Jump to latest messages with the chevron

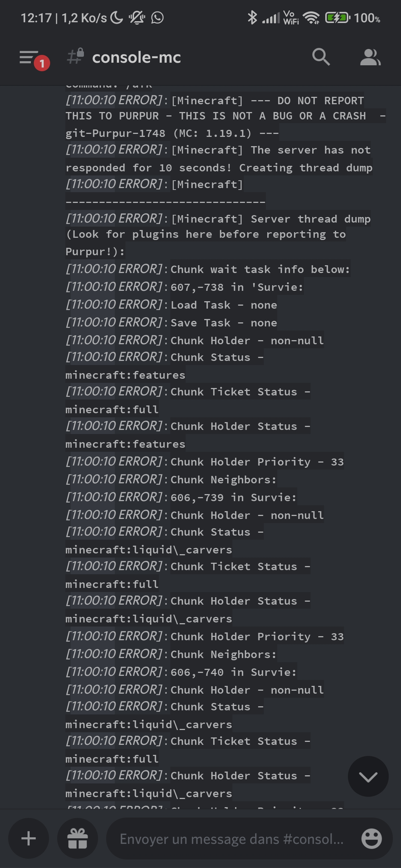pyautogui.click(x=368, y=776)
